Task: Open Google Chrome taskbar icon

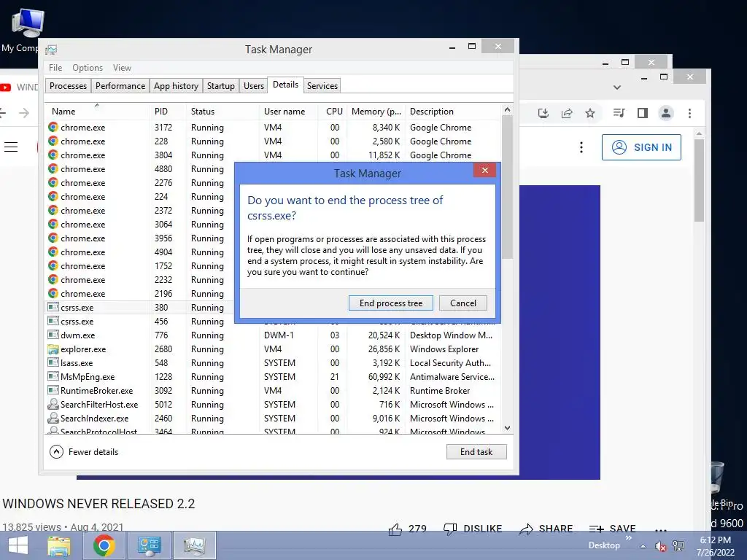Action: (x=104, y=545)
